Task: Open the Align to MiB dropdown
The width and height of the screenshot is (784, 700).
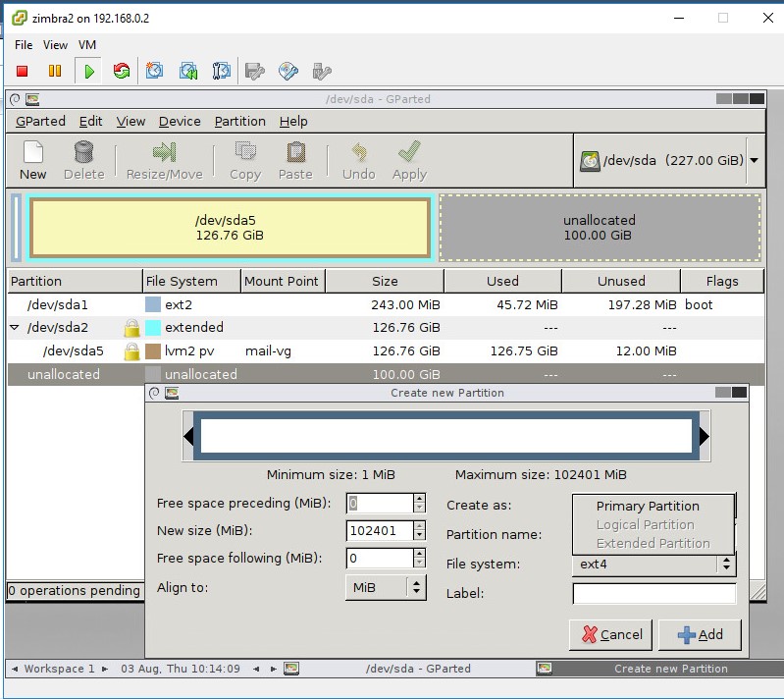Action: [x=386, y=587]
